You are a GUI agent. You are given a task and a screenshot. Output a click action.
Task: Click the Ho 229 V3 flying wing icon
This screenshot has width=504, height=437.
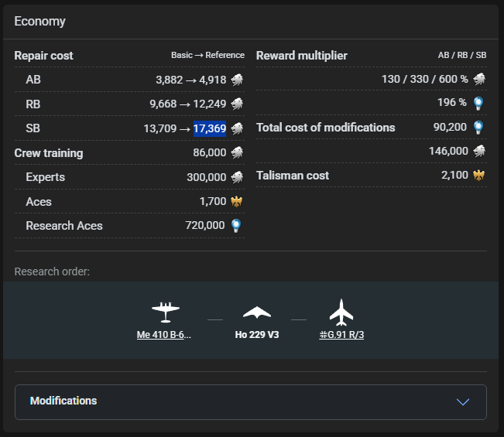pos(257,312)
